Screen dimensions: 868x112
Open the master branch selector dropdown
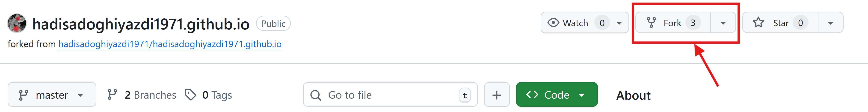52,95
